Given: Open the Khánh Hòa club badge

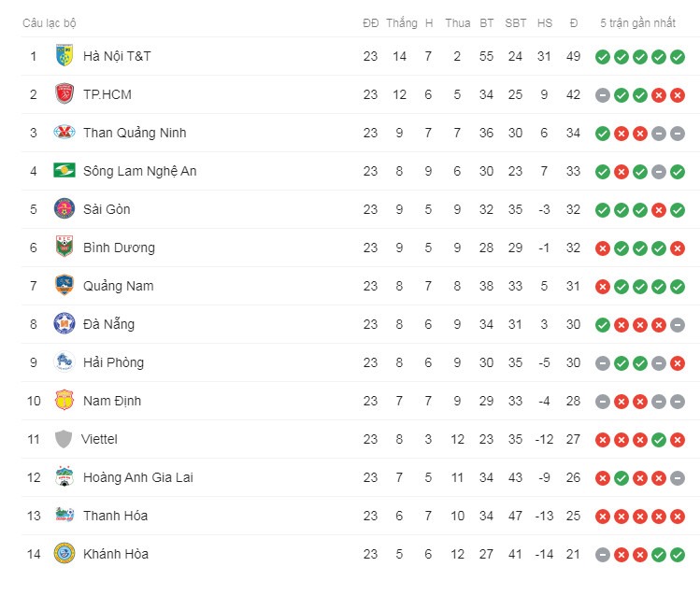Looking at the screenshot, I should [x=64, y=554].
